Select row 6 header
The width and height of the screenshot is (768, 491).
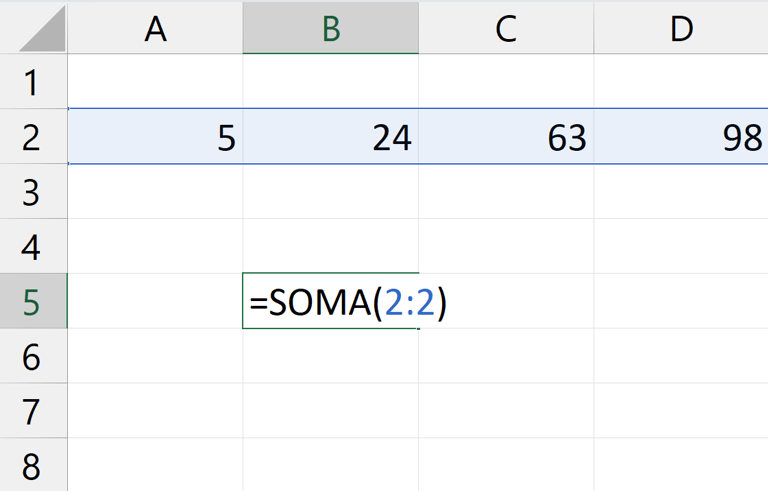click(32, 357)
